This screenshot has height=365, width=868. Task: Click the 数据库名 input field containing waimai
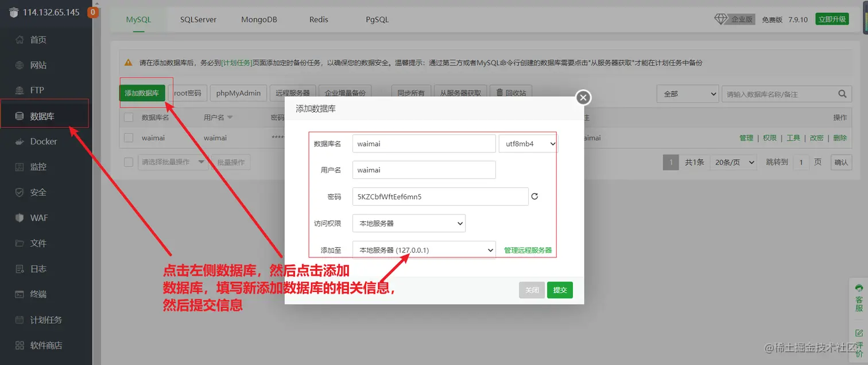tap(424, 144)
